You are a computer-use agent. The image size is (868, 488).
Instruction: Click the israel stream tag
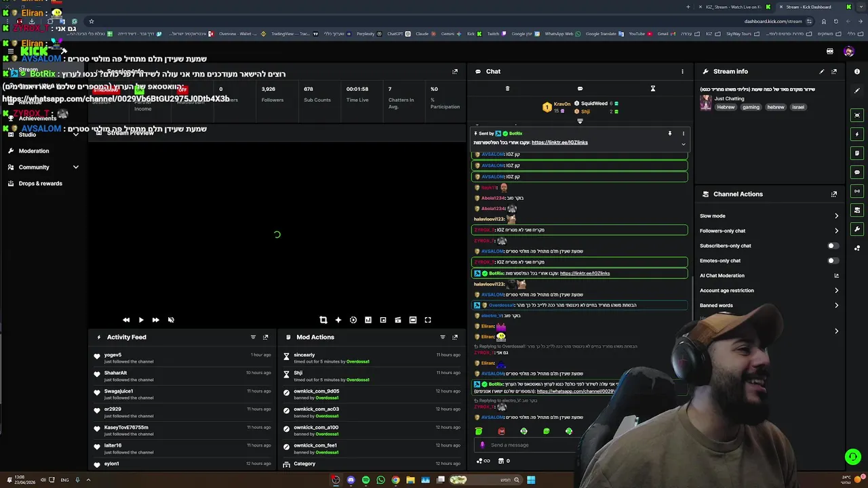pos(798,107)
